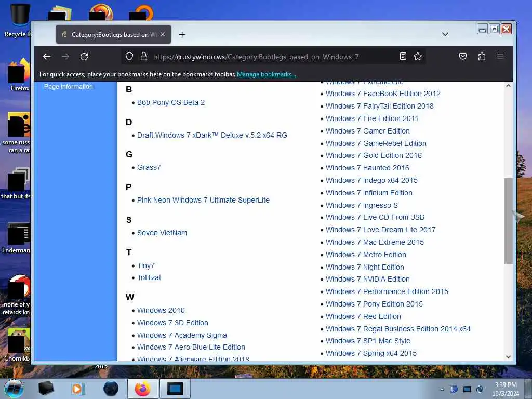
Task: Reload the current page
Action: [84, 57]
